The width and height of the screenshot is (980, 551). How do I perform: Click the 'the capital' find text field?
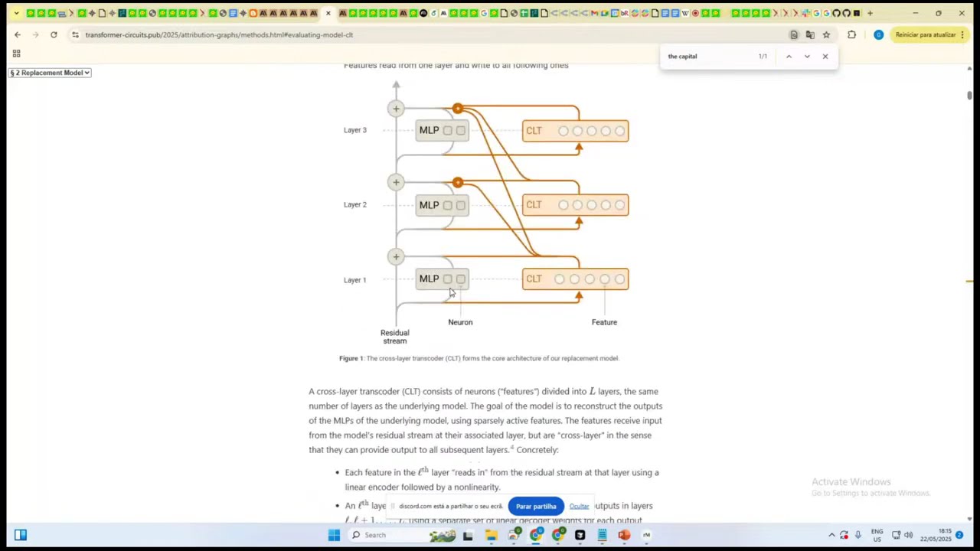(708, 56)
